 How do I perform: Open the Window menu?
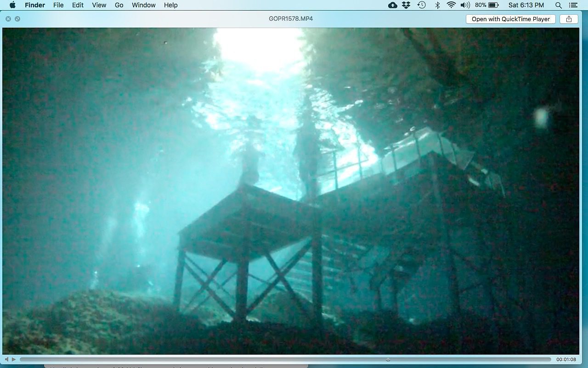[144, 5]
